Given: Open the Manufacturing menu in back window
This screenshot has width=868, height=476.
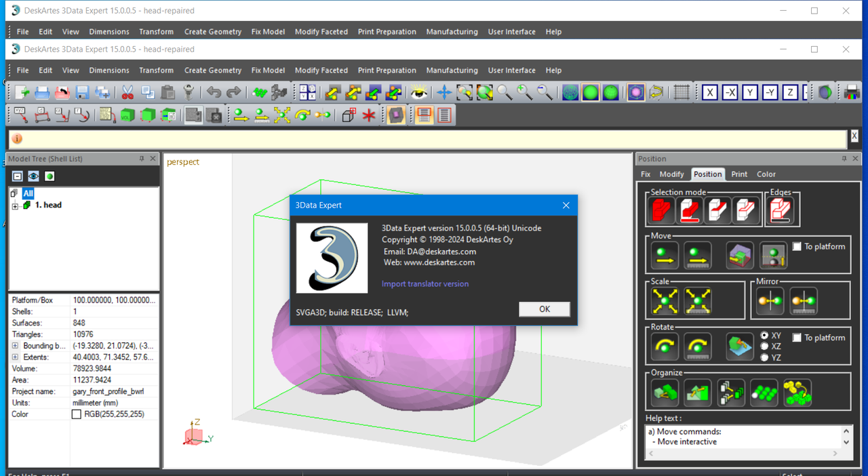Looking at the screenshot, I should pos(452,32).
